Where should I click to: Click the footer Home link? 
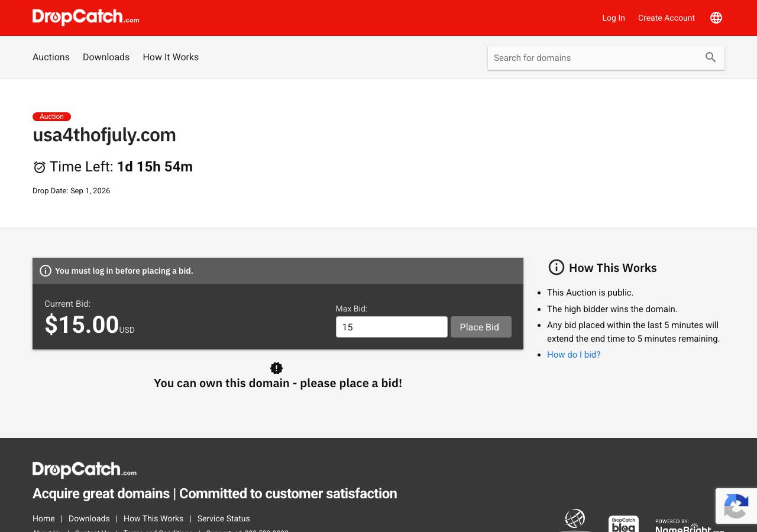tap(44, 518)
